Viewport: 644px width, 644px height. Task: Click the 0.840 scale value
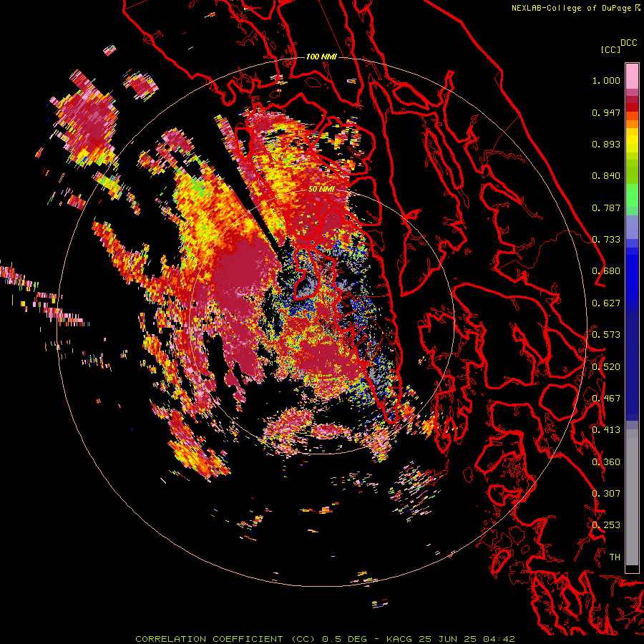point(606,176)
